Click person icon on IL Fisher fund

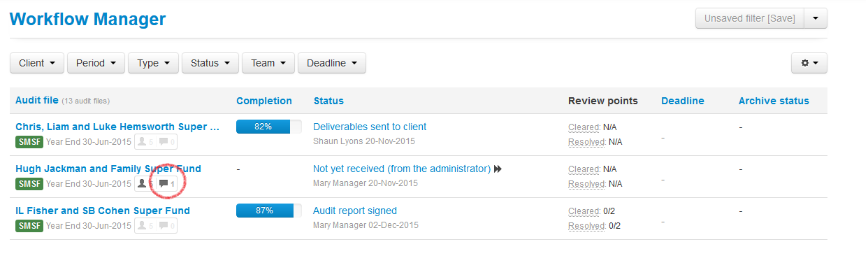143,226
